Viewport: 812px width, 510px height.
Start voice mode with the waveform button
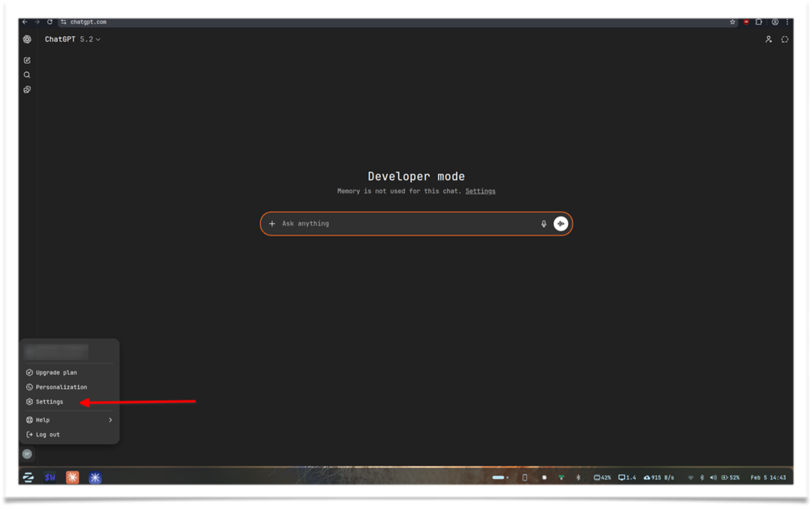[x=561, y=223]
